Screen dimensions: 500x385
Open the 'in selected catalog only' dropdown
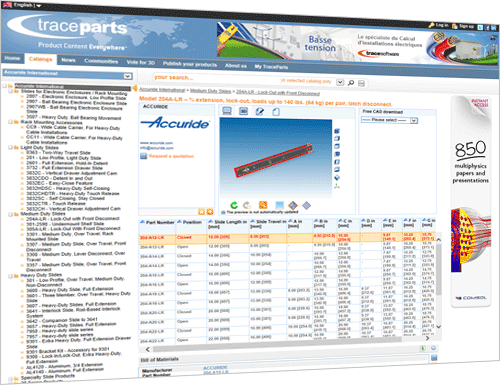click(x=340, y=82)
